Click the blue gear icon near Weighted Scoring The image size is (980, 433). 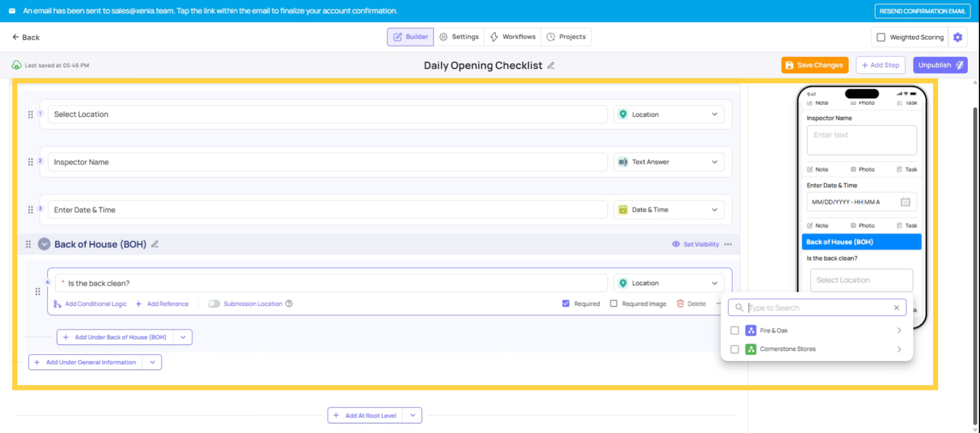pos(958,37)
